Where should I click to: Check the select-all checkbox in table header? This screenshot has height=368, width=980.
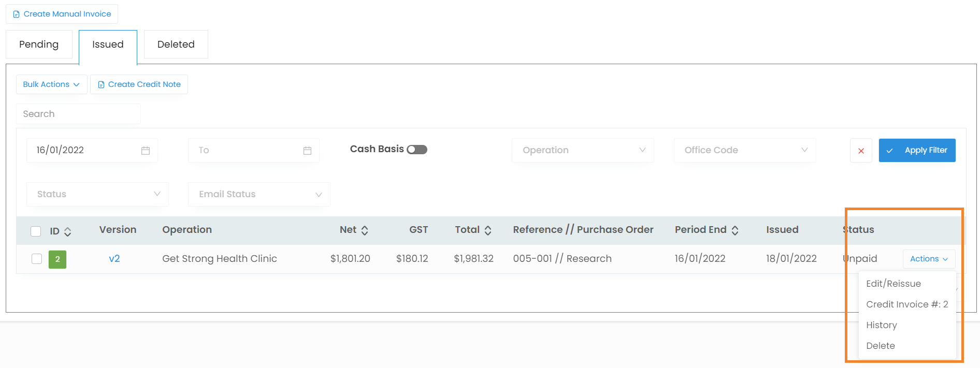pyautogui.click(x=36, y=231)
